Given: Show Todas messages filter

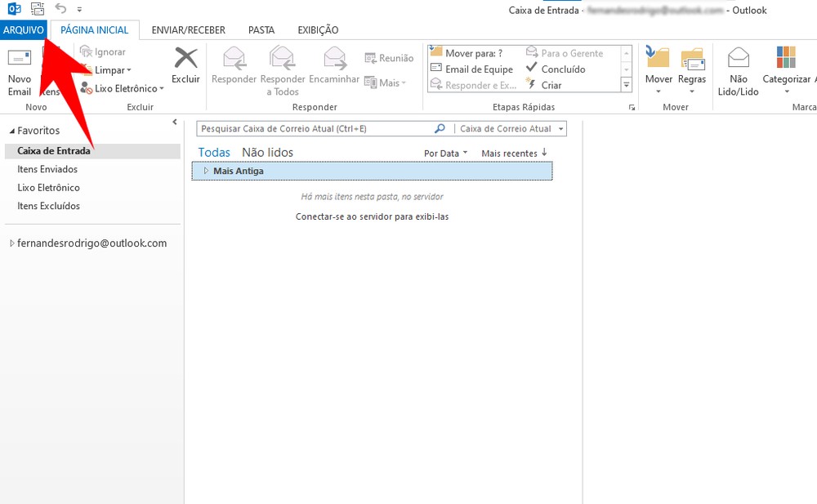Looking at the screenshot, I should (214, 153).
